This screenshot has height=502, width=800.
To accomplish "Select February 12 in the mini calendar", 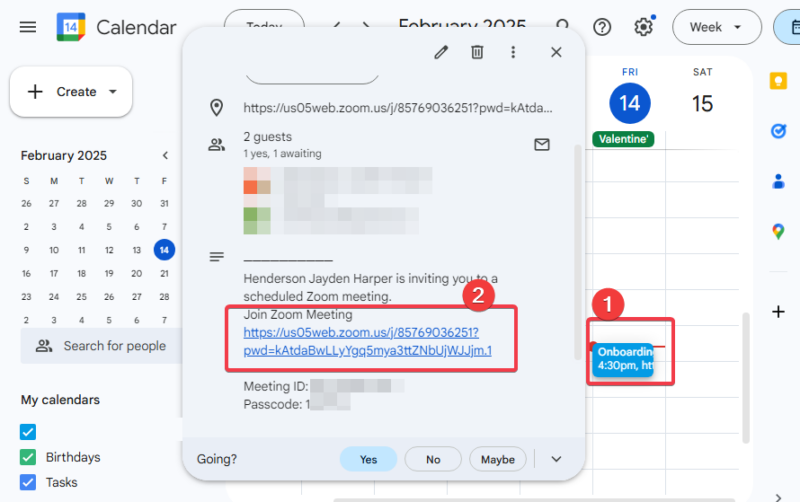I will tap(109, 250).
